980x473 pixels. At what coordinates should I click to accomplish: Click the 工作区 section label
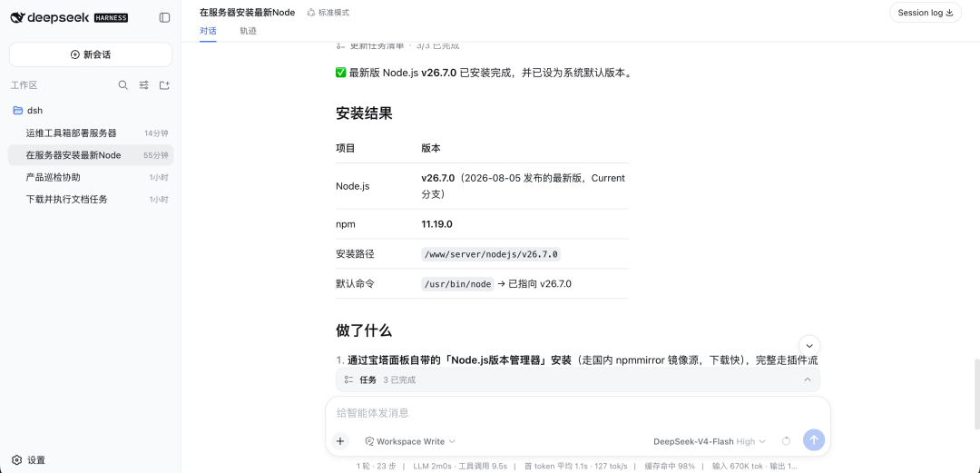pos(24,85)
